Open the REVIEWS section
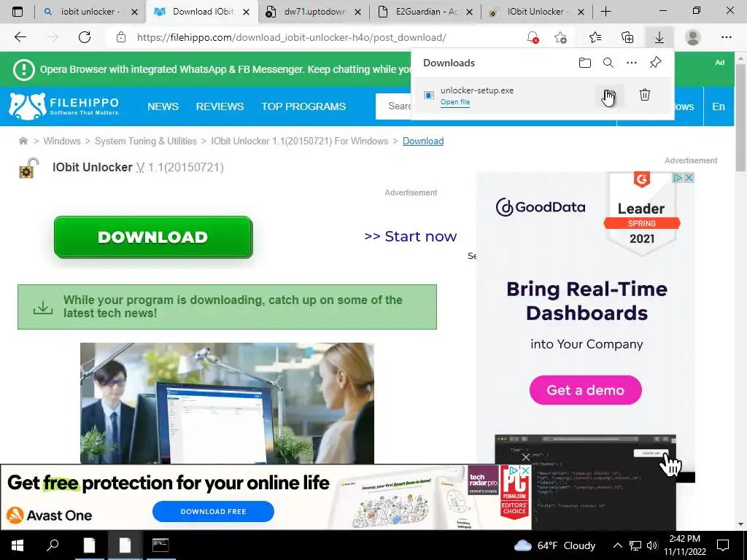This screenshot has width=747, height=560. (x=220, y=106)
